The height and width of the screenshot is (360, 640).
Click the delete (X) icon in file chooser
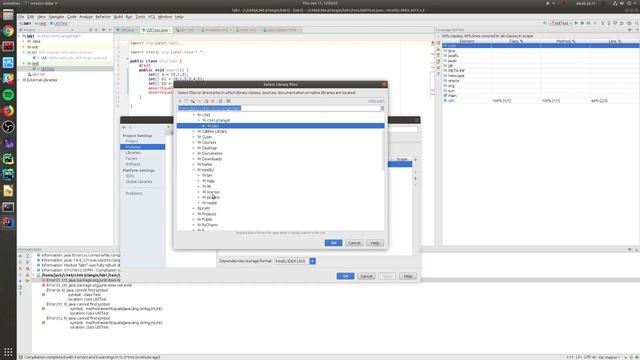tap(213, 101)
